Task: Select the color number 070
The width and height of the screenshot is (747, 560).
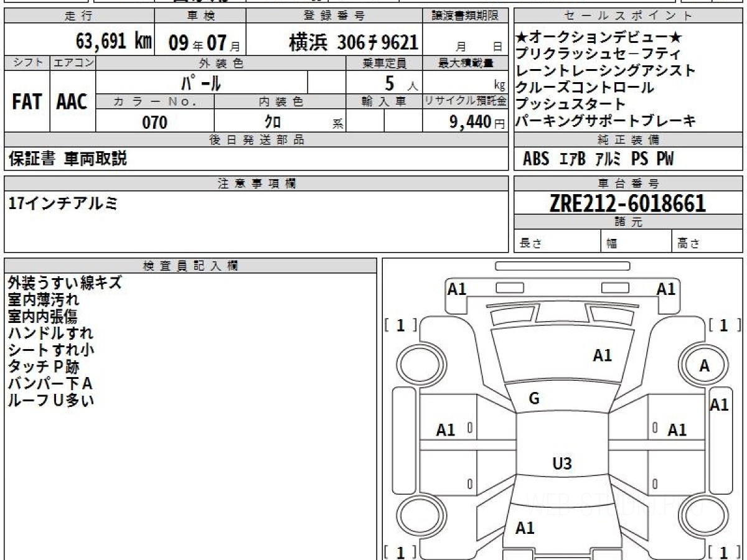Action: click(154, 123)
